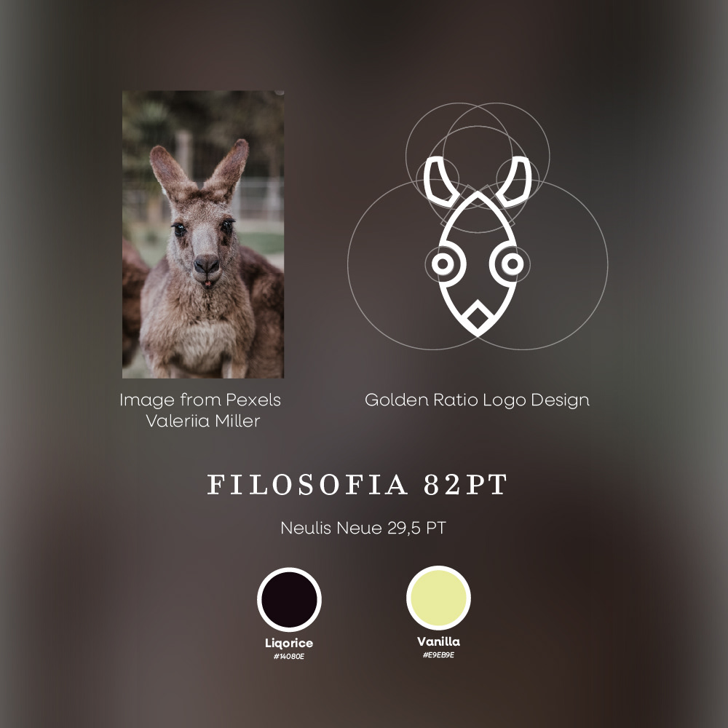Viewport: 728px width, 728px height.
Task: Click the #14080E hex code
Action: coord(289,657)
